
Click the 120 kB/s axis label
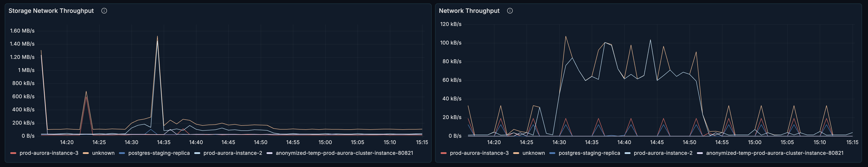tap(451, 24)
